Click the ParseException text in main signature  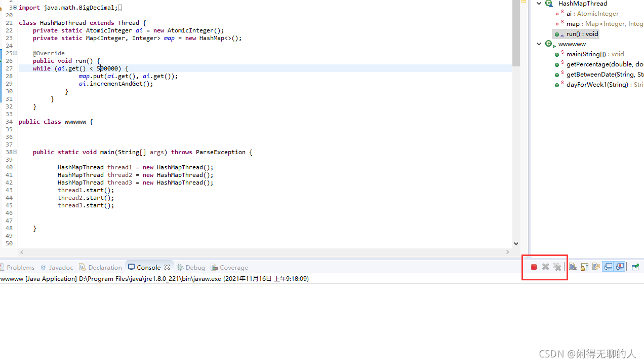point(221,152)
